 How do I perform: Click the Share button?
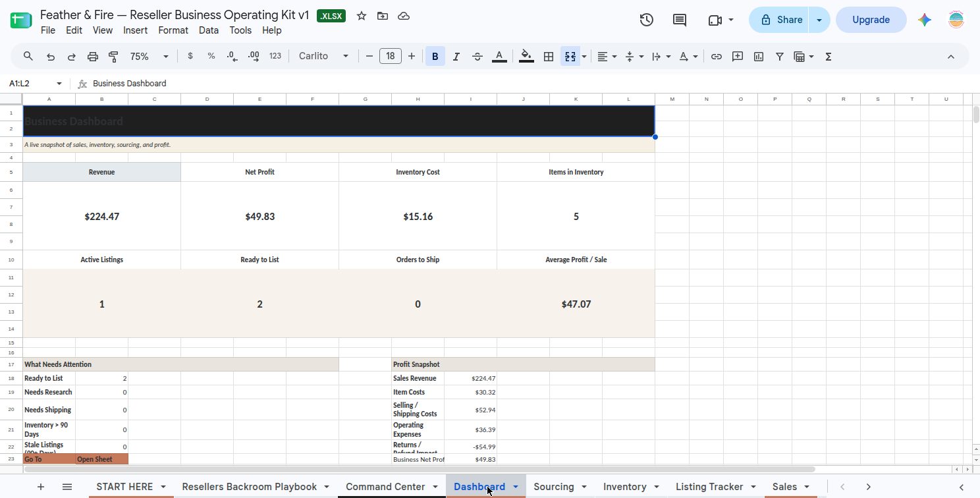point(781,20)
